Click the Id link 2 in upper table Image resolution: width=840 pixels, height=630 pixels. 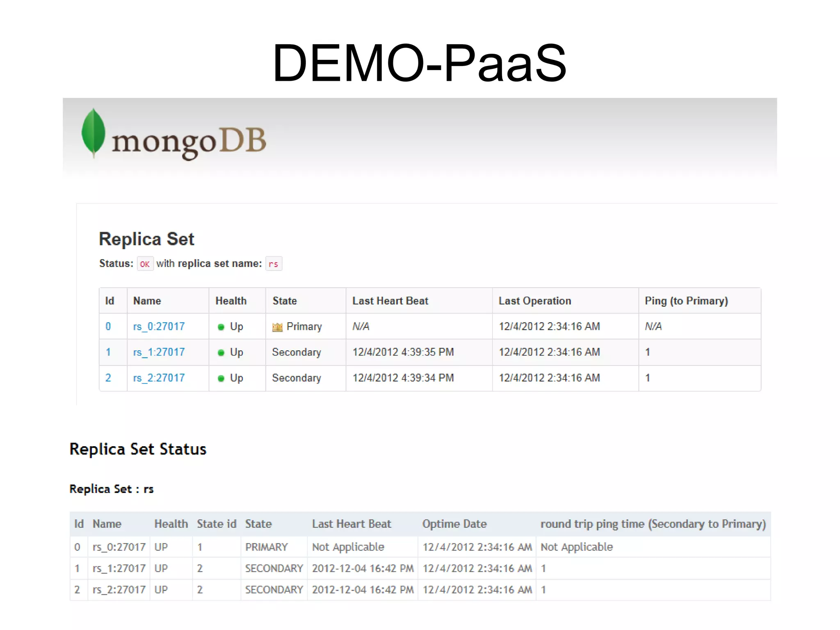(x=108, y=378)
